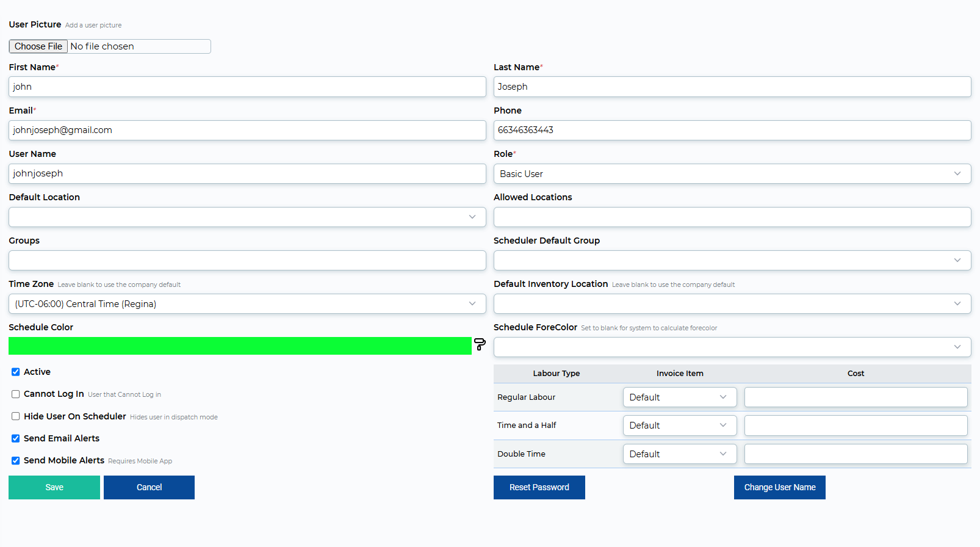Click the Save button
The width and height of the screenshot is (980, 547).
tap(54, 488)
